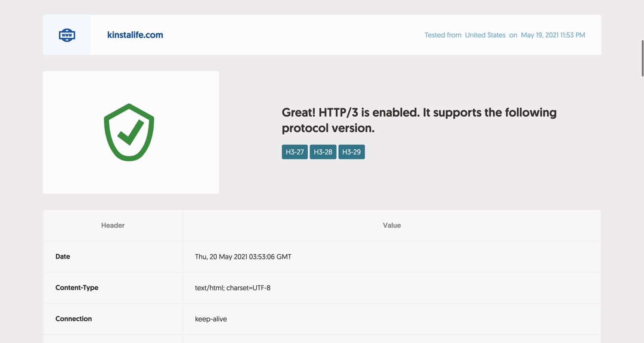The image size is (644, 343).
Task: Click the Content-Type header row
Action: 77,288
